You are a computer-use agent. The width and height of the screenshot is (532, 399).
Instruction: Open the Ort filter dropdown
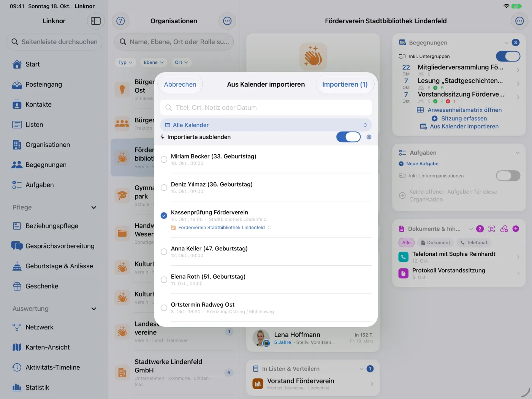(x=181, y=62)
